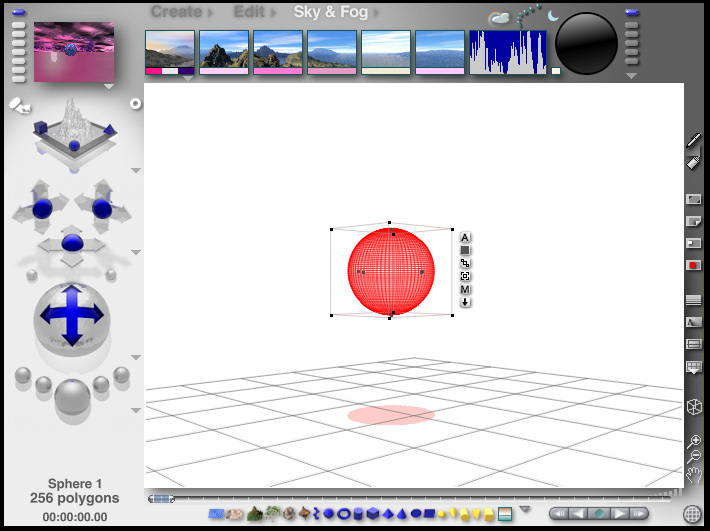
Task: Click the green center playback button
Action: pos(599,514)
